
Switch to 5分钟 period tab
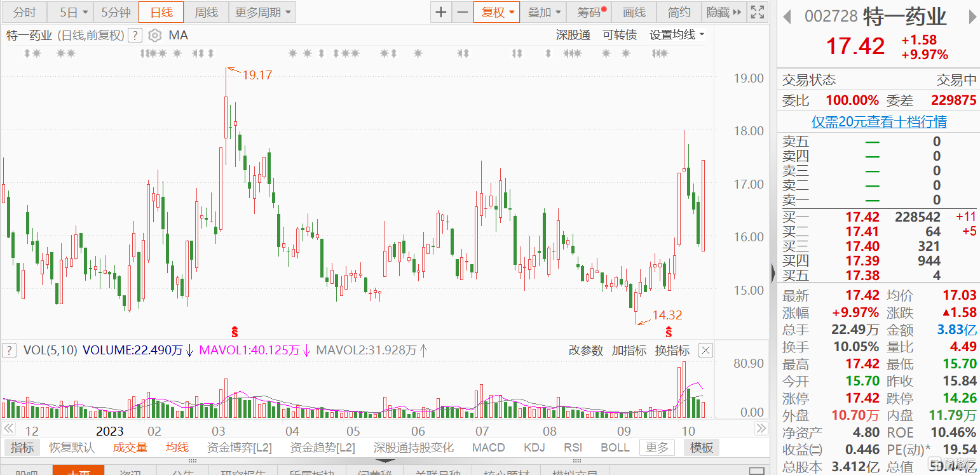(x=116, y=12)
